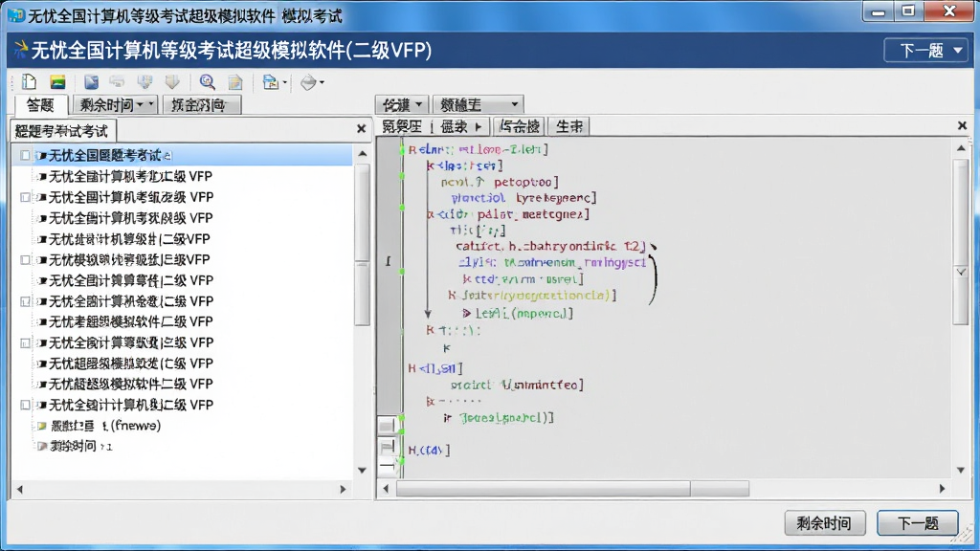The image size is (980, 551).
Task: Open the 剩余时间 dropdown beside the 答题 tab
Action: (x=115, y=105)
